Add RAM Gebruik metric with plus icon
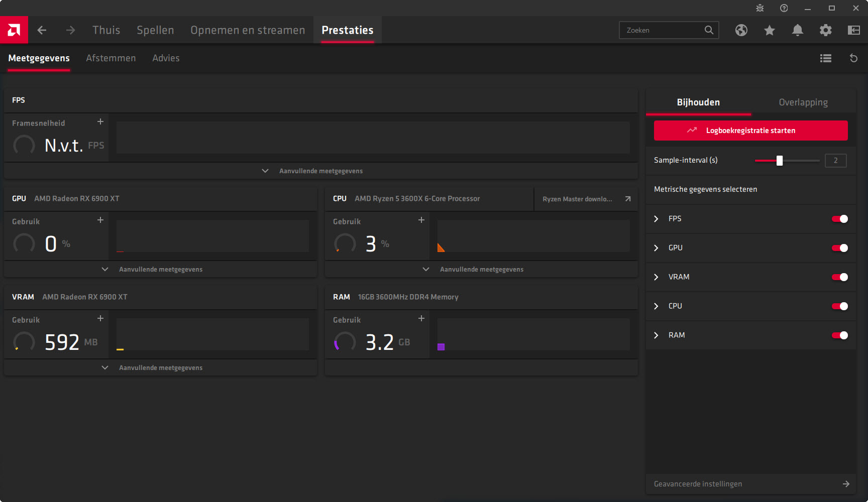Viewport: 868px width, 502px height. coord(421,318)
